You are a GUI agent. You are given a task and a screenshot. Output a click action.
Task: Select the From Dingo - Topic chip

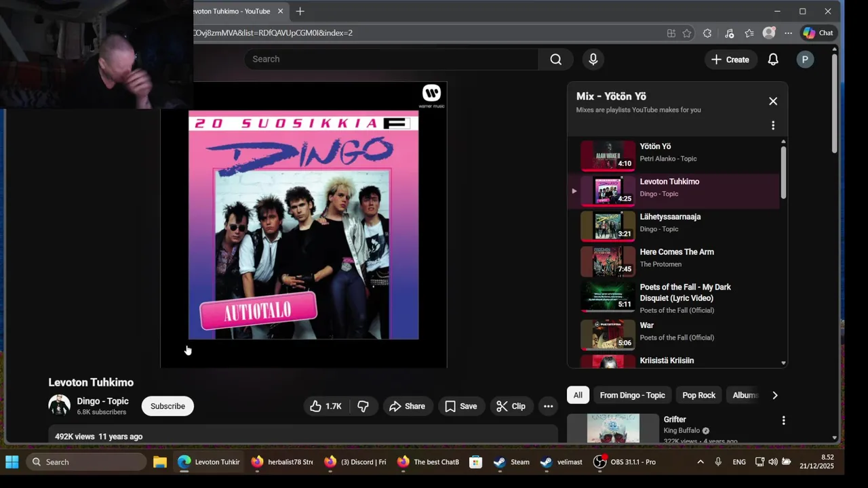[x=632, y=395]
